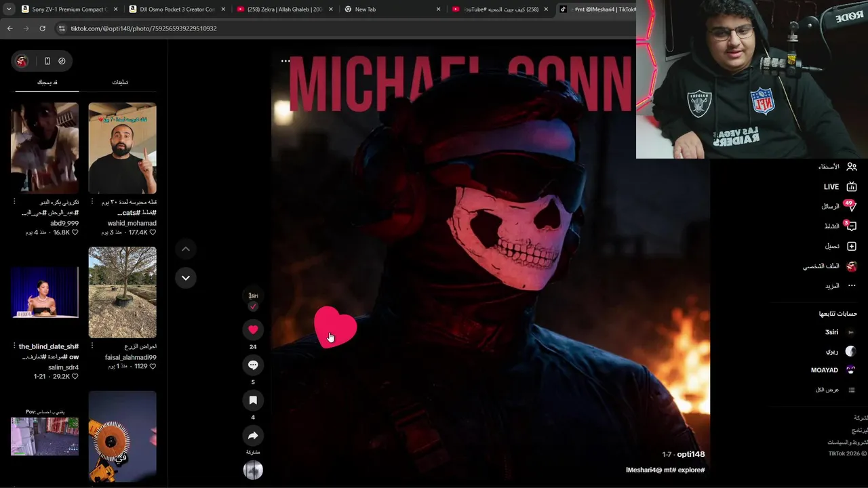
Task: Go to next post with down arrow
Action: (x=185, y=278)
